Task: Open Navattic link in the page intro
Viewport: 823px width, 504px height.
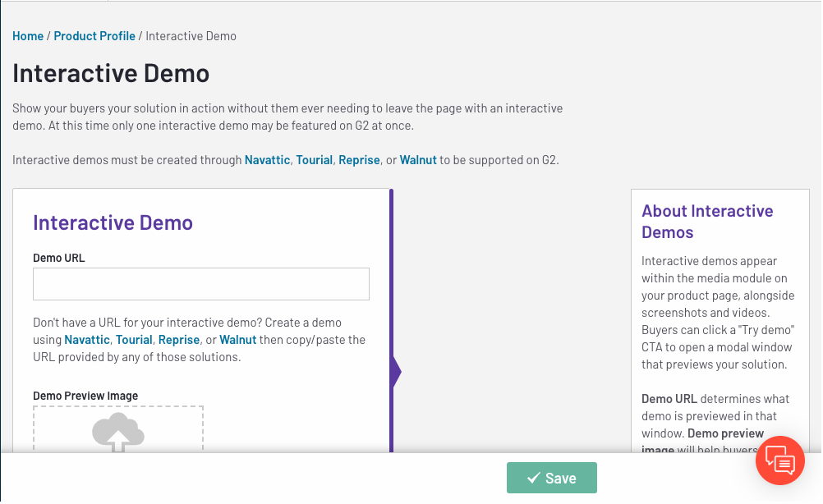Action: tap(267, 160)
